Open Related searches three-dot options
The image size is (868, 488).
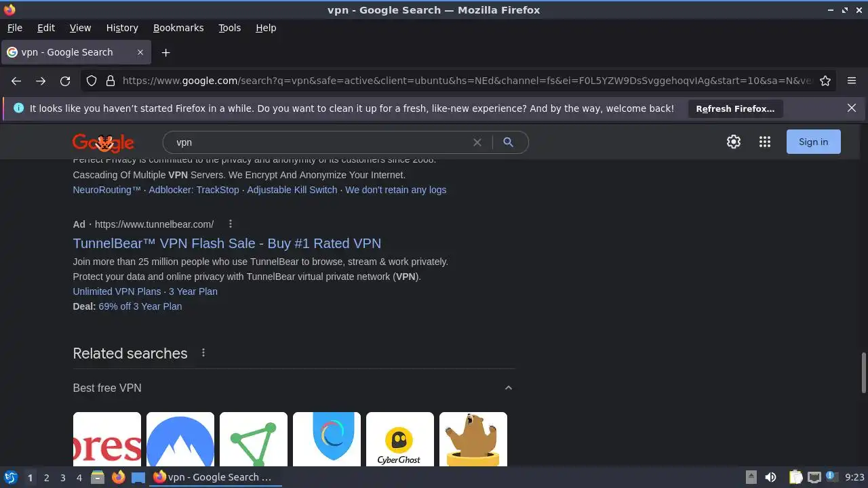click(x=203, y=352)
